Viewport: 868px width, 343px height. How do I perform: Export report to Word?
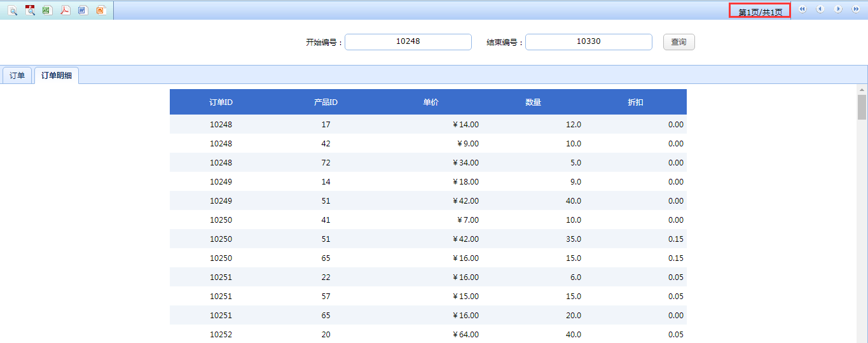point(83,10)
